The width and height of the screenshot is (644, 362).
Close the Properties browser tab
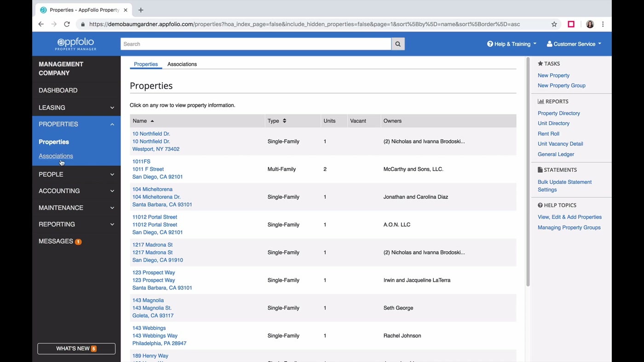(126, 10)
